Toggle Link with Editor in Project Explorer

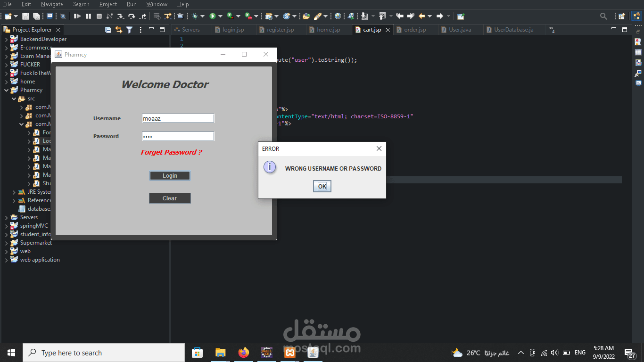coord(119,30)
